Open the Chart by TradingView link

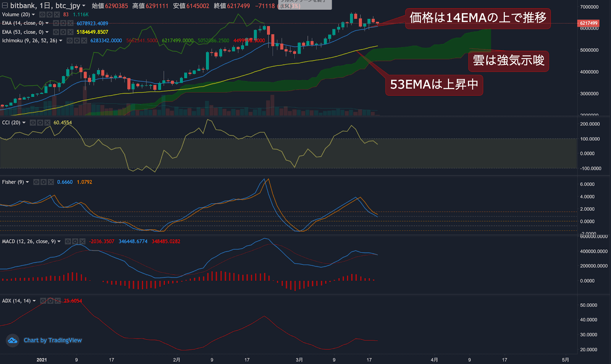(53, 340)
